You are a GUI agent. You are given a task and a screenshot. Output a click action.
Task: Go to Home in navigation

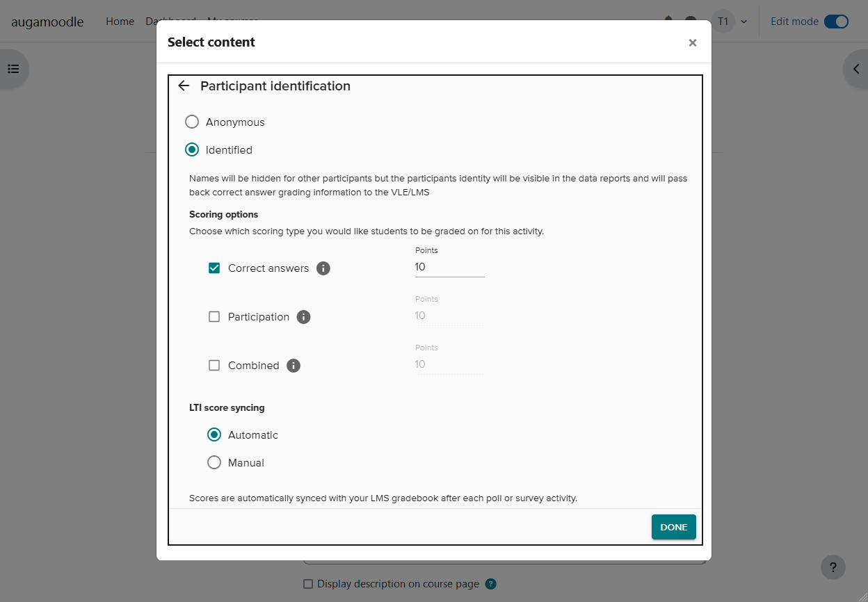[120, 22]
